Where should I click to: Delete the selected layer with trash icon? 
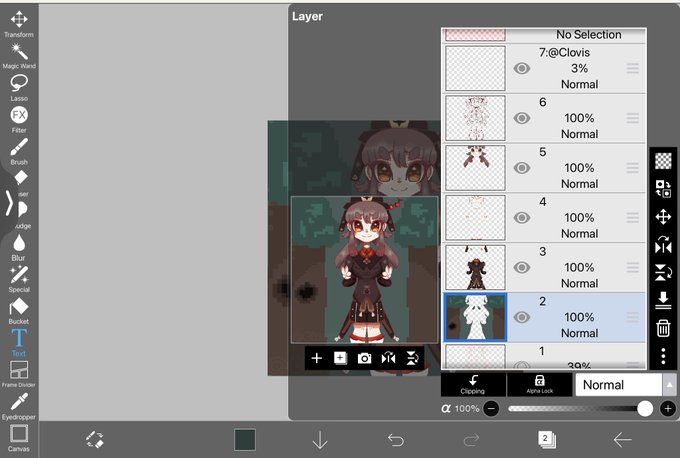[x=663, y=328]
